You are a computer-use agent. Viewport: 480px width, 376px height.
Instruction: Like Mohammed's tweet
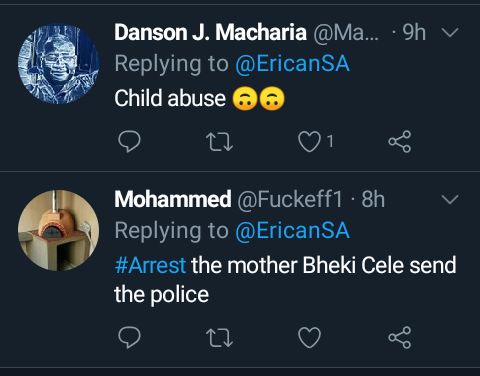click(309, 338)
